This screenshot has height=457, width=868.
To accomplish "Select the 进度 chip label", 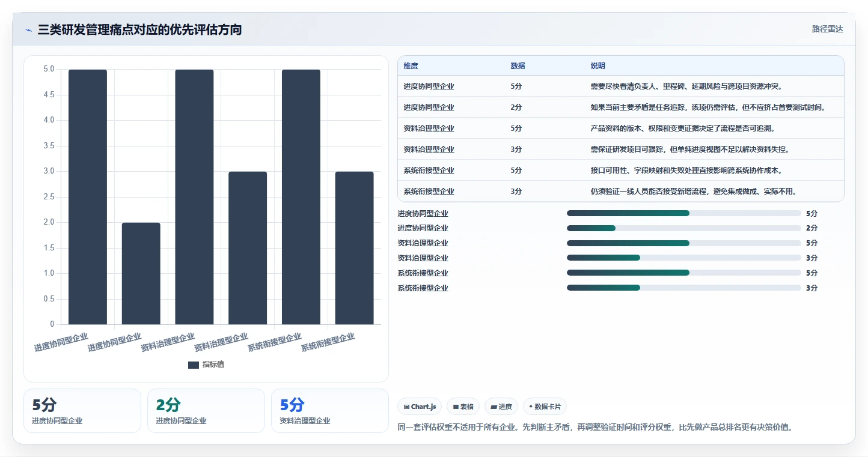I will (506, 407).
